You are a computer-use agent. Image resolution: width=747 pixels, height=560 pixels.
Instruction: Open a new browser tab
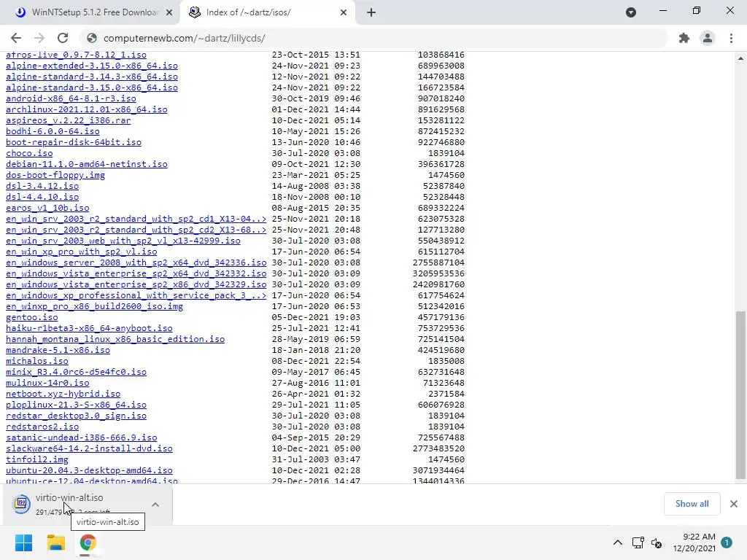tap(371, 12)
